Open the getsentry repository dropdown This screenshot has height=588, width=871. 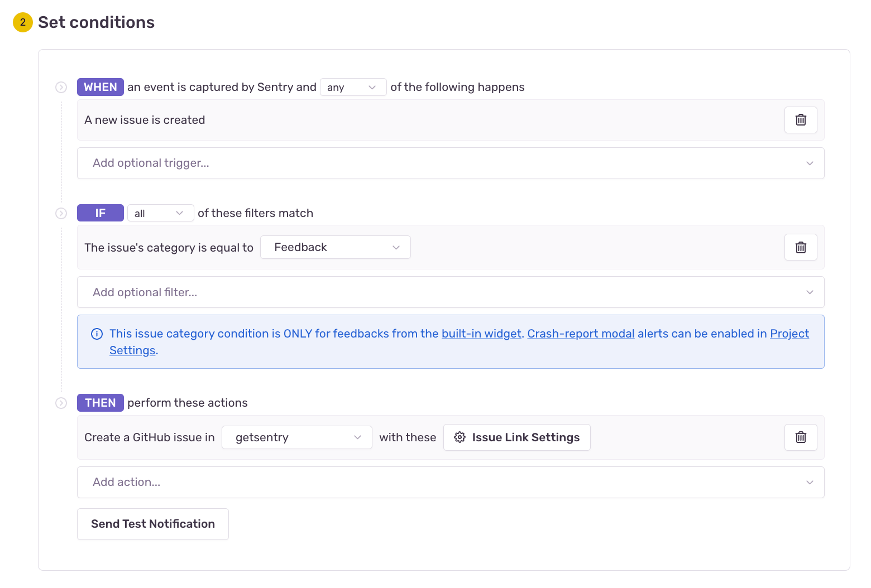tap(296, 437)
